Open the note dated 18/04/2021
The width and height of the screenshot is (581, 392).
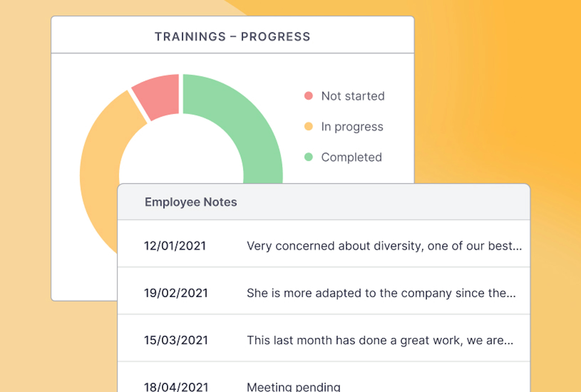(x=176, y=387)
